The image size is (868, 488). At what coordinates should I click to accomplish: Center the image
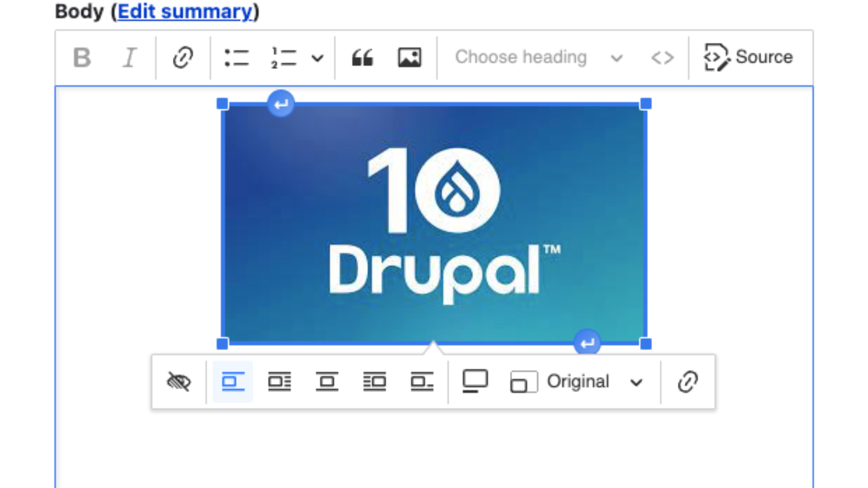pos(327,381)
